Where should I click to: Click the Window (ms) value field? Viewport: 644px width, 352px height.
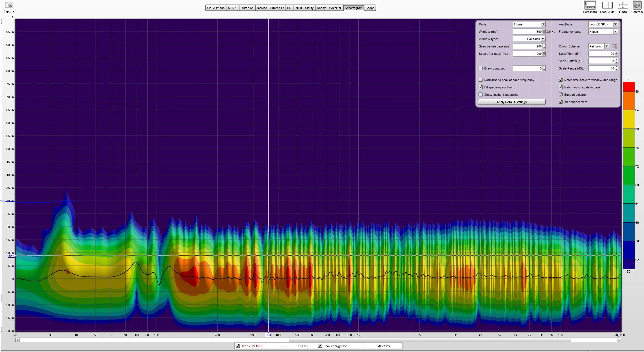click(528, 32)
